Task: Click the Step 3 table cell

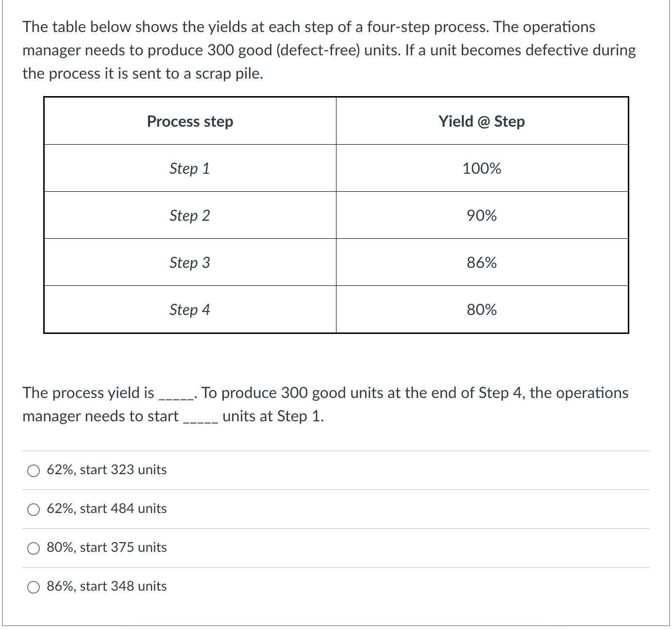Action: (x=189, y=263)
